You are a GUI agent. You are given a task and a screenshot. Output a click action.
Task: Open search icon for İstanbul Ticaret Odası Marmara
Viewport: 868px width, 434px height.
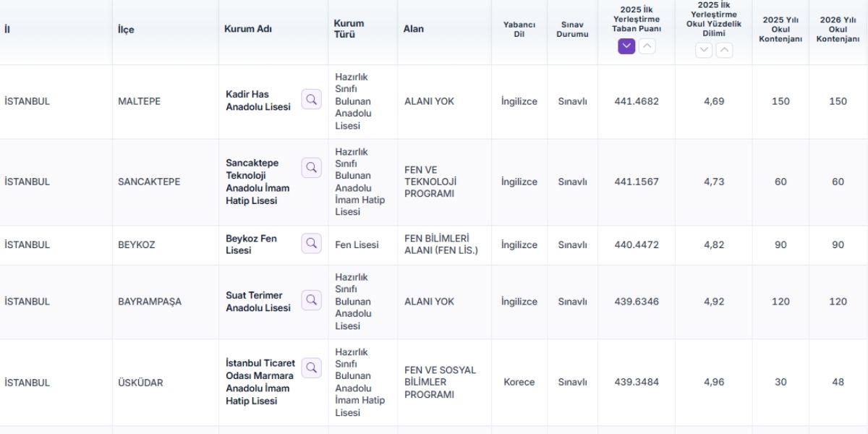(312, 367)
